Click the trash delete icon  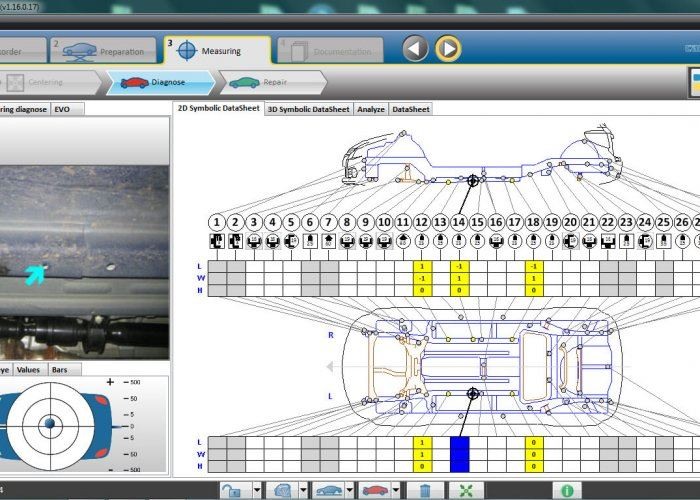point(424,490)
